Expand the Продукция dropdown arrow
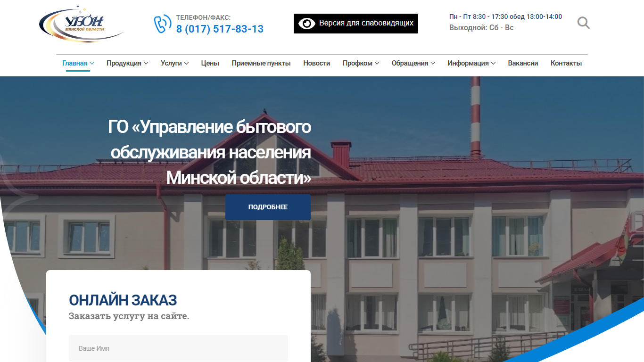Image resolution: width=644 pixels, height=362 pixels. [146, 63]
